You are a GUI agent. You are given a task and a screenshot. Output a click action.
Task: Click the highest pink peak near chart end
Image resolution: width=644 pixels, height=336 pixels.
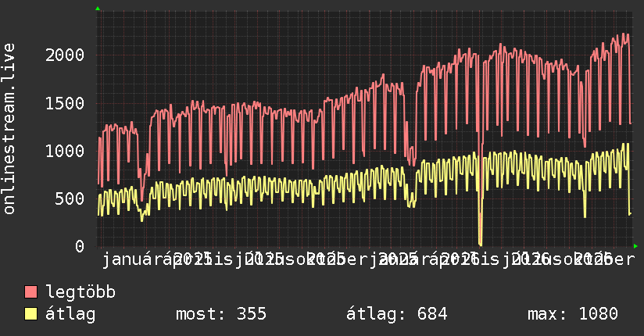coord(624,34)
